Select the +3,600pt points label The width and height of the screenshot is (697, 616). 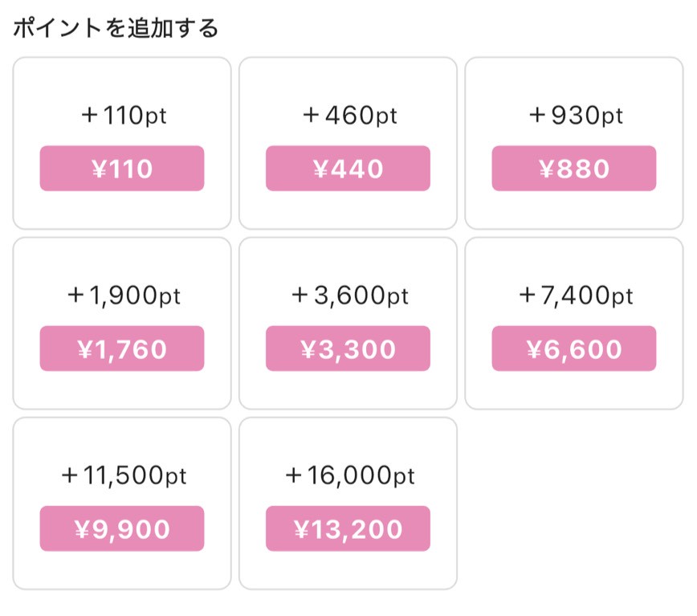point(348,296)
